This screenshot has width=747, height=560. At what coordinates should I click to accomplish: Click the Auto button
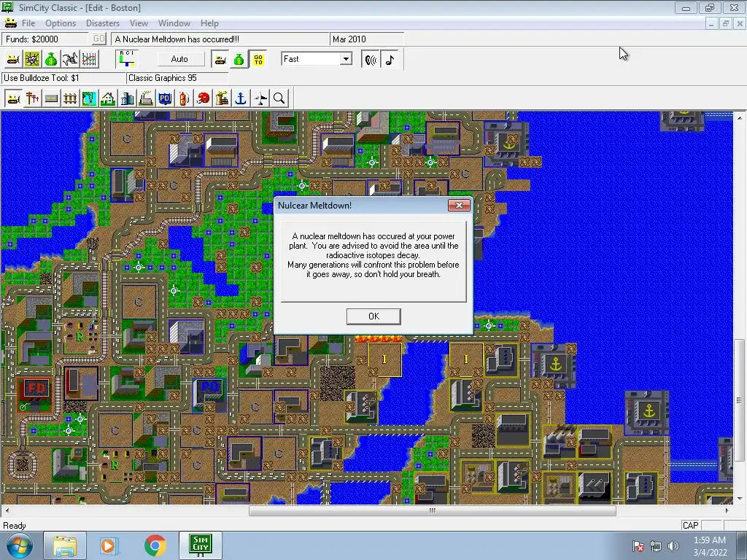coord(179,59)
